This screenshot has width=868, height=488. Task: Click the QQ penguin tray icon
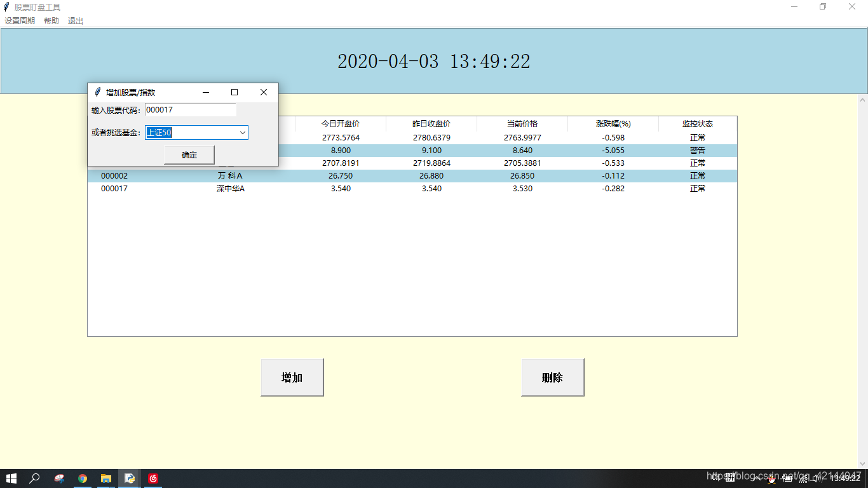[771, 480]
